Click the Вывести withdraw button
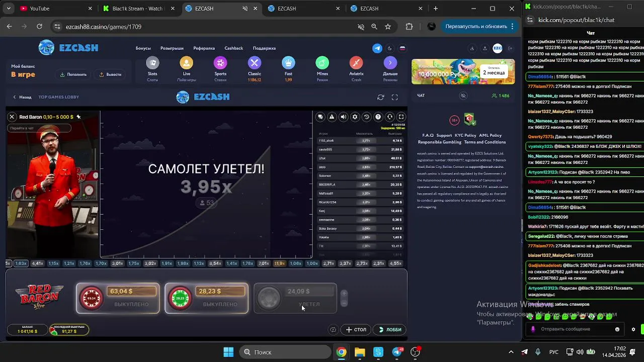This screenshot has height=362, width=644. pyautogui.click(x=110, y=74)
